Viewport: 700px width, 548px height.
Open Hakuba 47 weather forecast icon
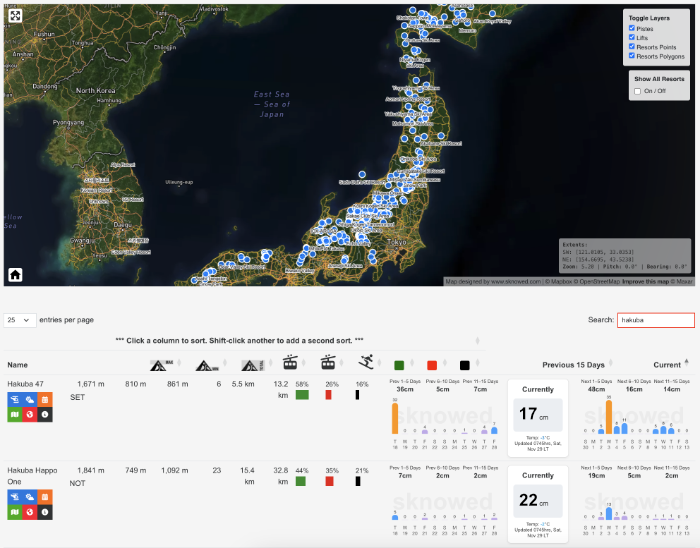tap(30, 400)
